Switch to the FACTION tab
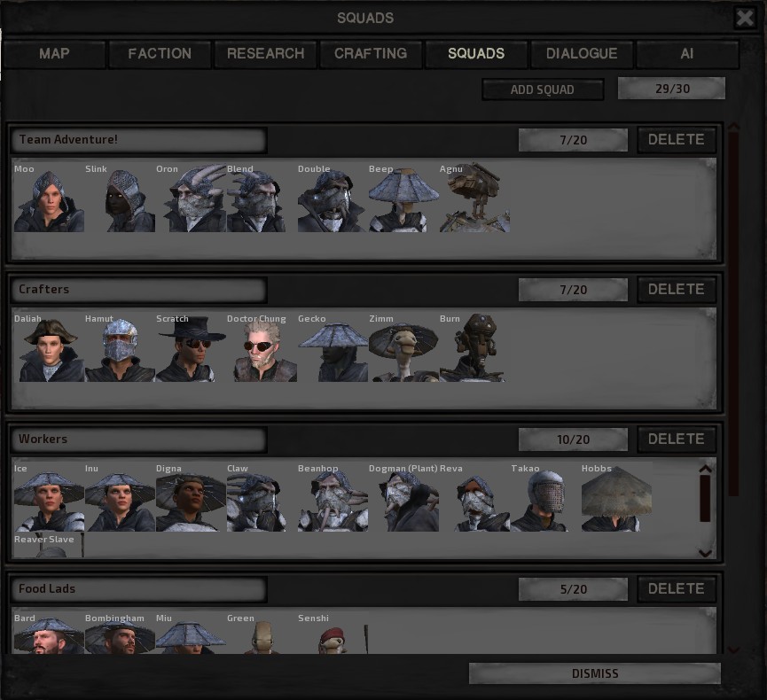This screenshot has height=700, width=767. pyautogui.click(x=160, y=54)
